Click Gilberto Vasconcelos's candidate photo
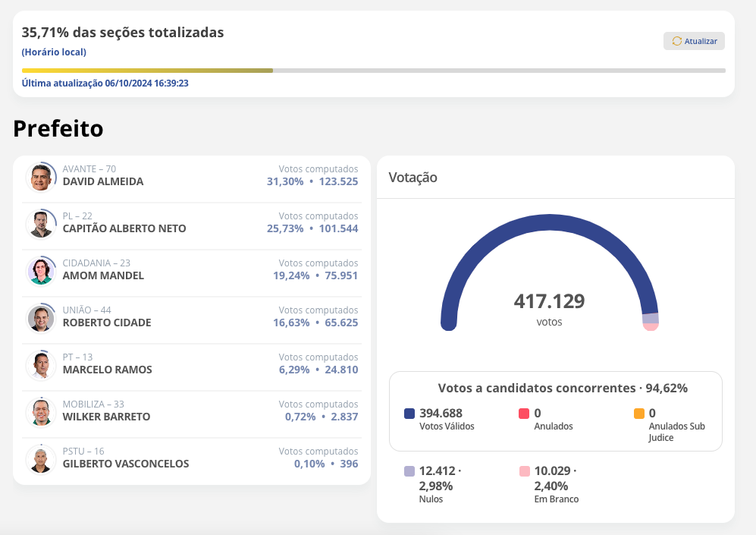Image resolution: width=756 pixels, height=535 pixels. [x=41, y=459]
